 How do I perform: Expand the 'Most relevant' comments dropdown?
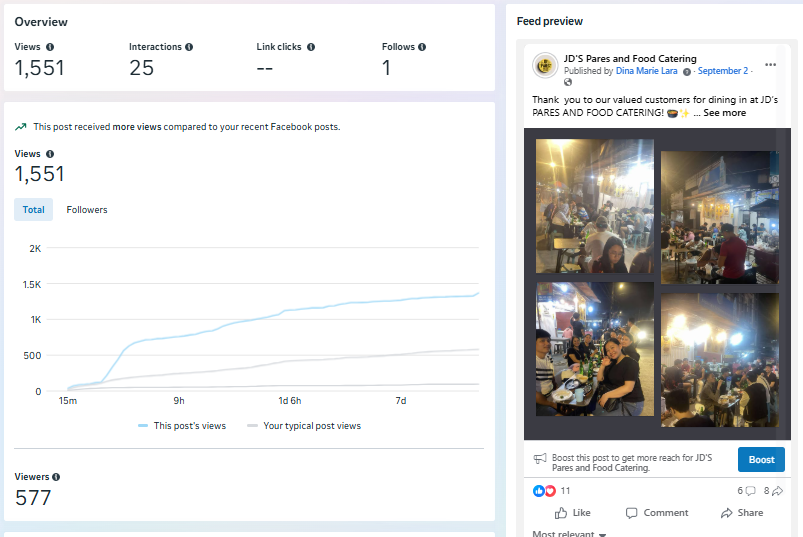click(x=569, y=534)
